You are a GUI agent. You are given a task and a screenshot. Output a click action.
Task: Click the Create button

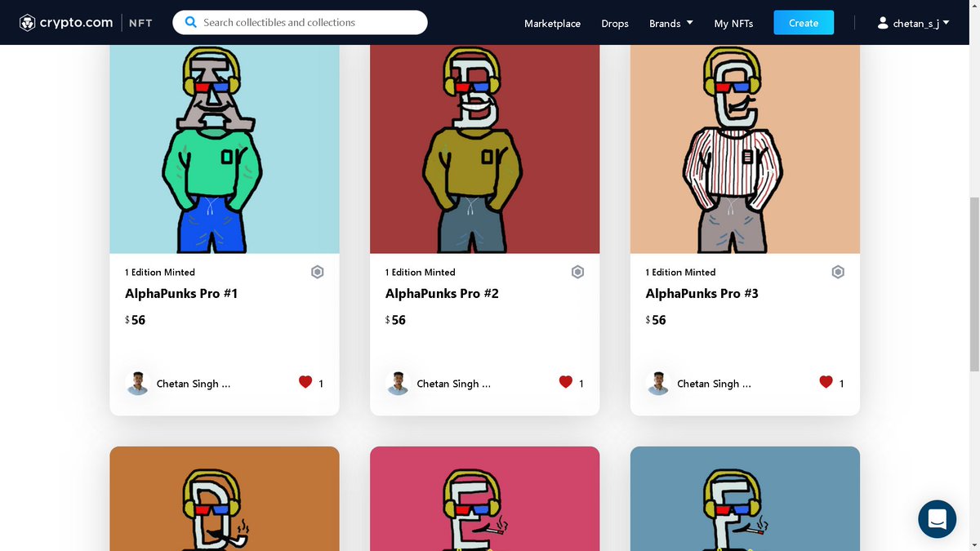pos(804,23)
